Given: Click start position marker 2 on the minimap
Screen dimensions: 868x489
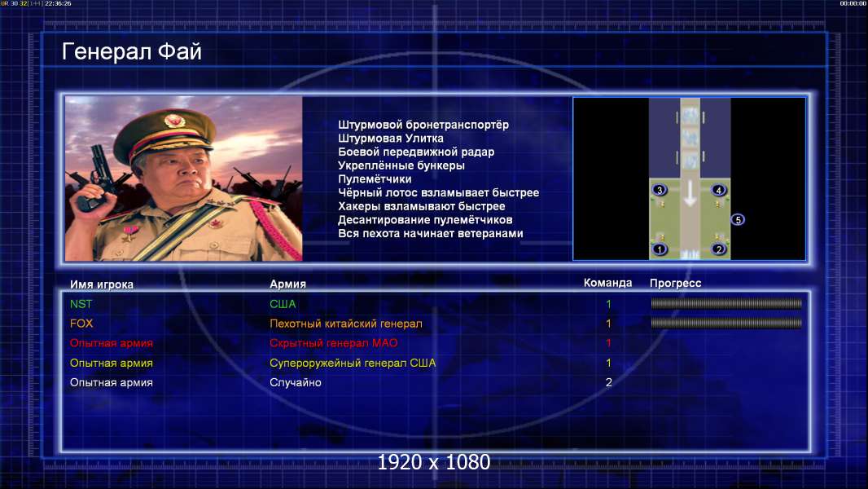Looking at the screenshot, I should 718,249.
